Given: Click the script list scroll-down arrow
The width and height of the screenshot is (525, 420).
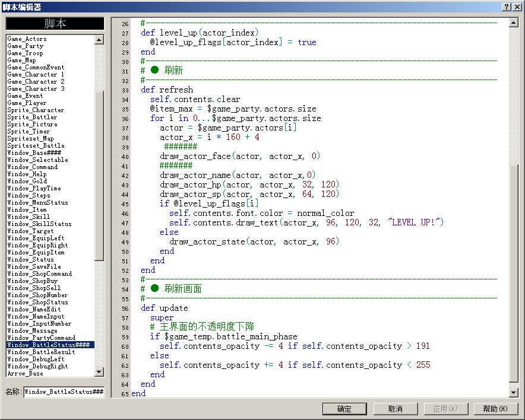Looking at the screenshot, I should click(99, 371).
